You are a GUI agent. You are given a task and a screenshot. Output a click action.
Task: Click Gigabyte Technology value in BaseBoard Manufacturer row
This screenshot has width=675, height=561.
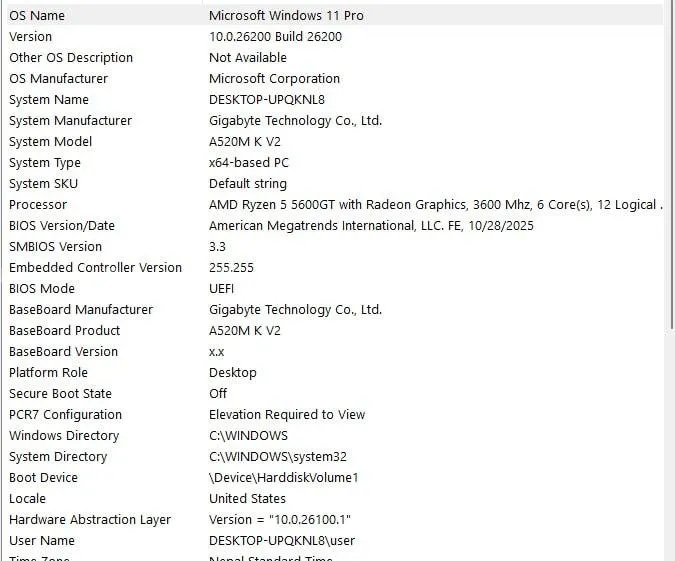pyautogui.click(x=296, y=310)
